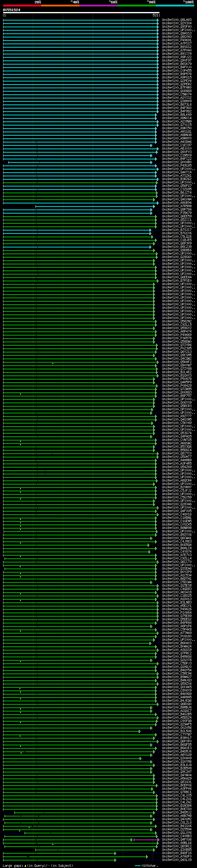The width and height of the screenshot is (197, 868).
Task: Click the cyan alignment bar for A7R5H8
Action: [x=95, y=206]
